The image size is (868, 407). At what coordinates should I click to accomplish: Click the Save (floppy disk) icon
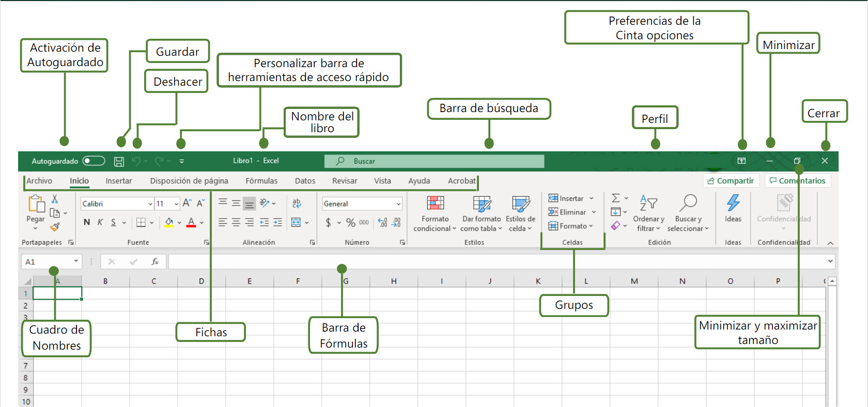(x=119, y=161)
